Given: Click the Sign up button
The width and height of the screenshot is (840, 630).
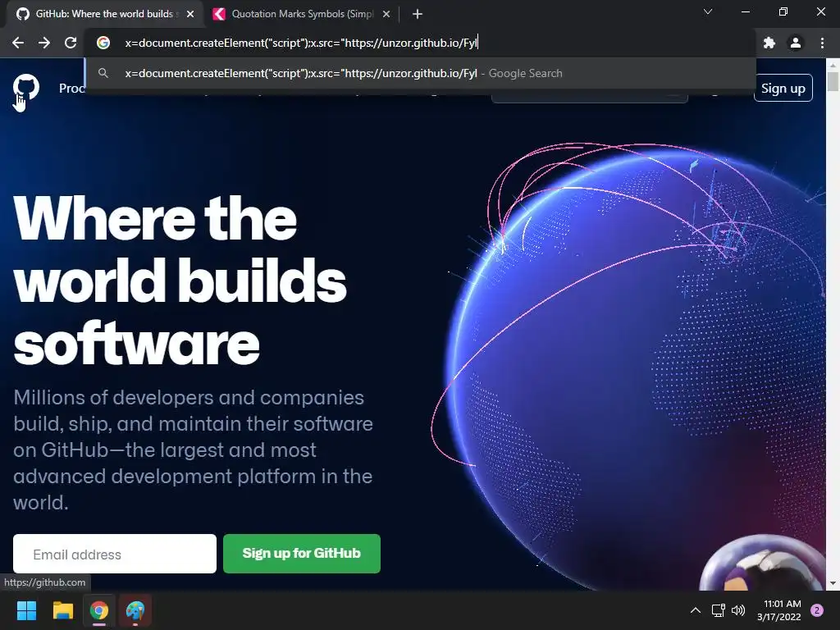Looking at the screenshot, I should 783,88.
